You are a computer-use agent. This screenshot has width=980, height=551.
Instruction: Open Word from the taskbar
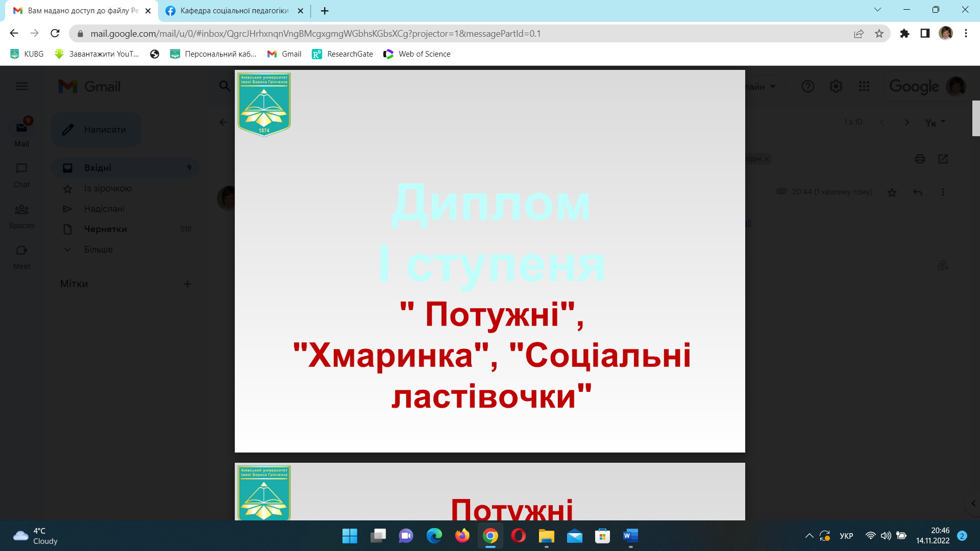[x=630, y=536]
